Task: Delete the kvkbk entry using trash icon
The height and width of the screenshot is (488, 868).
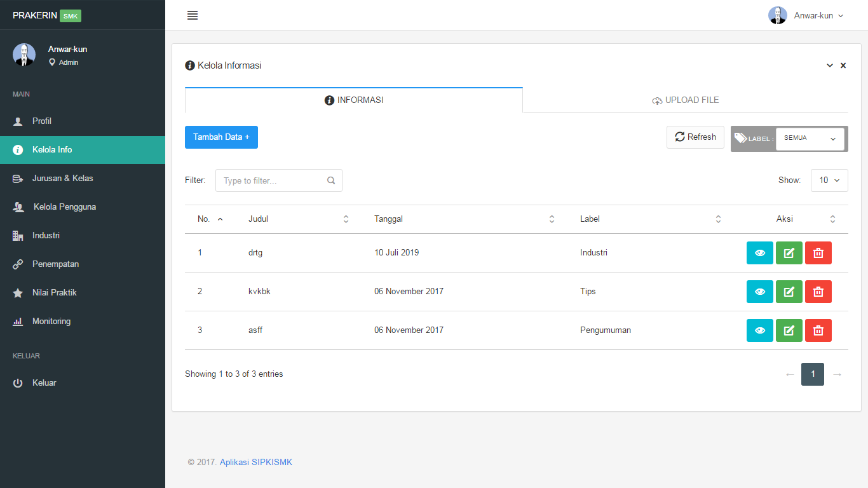Action: [x=818, y=292]
